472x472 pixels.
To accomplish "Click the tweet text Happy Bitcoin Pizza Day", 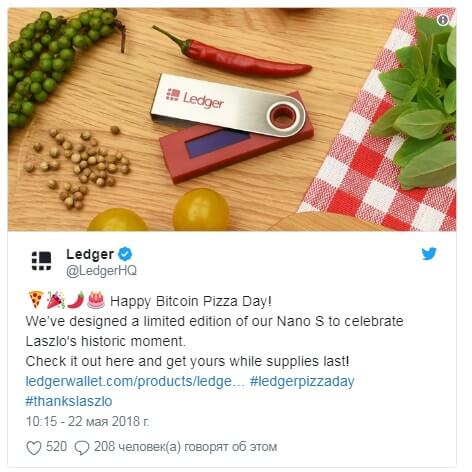I will pyautogui.click(x=191, y=301).
